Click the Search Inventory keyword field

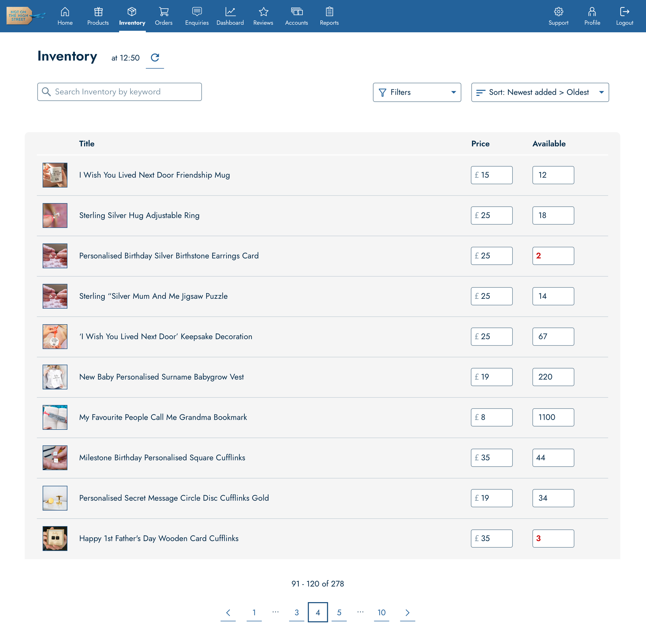119,92
